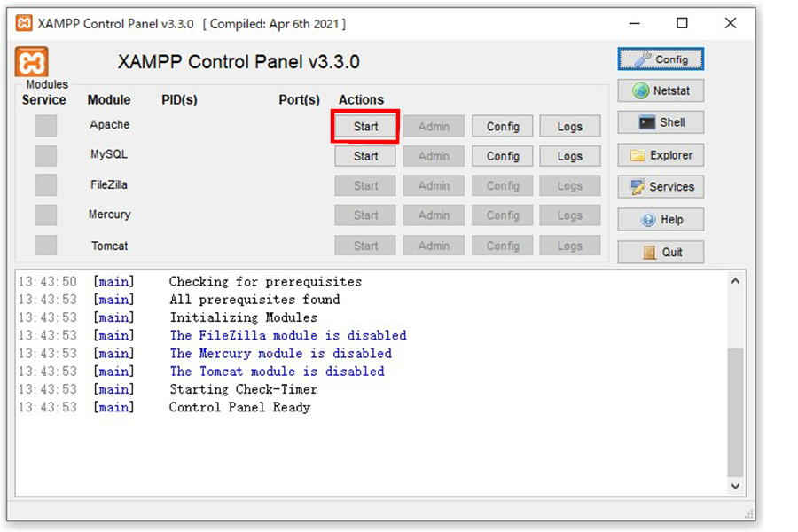Start the Apache module
The width and height of the screenshot is (798, 532).
click(365, 127)
